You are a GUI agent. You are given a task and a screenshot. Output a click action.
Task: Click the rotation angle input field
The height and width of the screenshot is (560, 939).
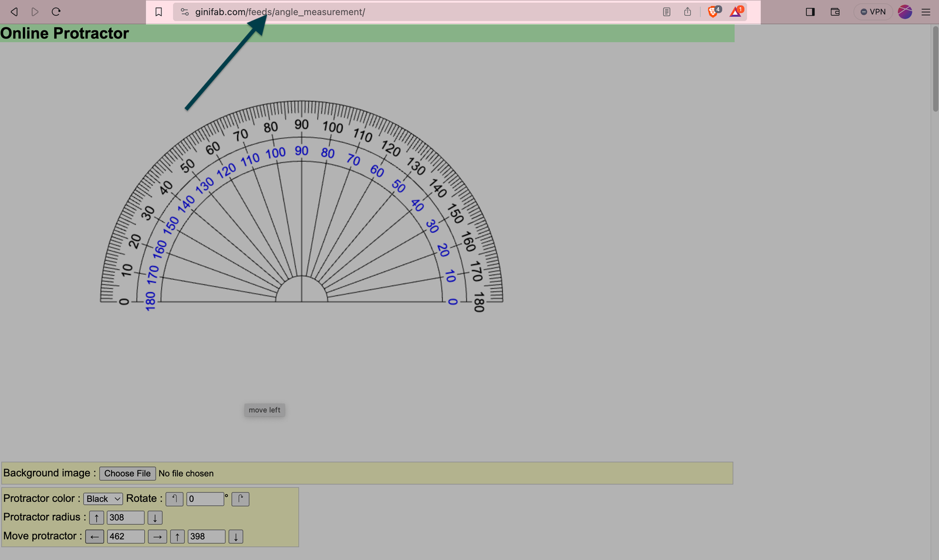(x=205, y=499)
